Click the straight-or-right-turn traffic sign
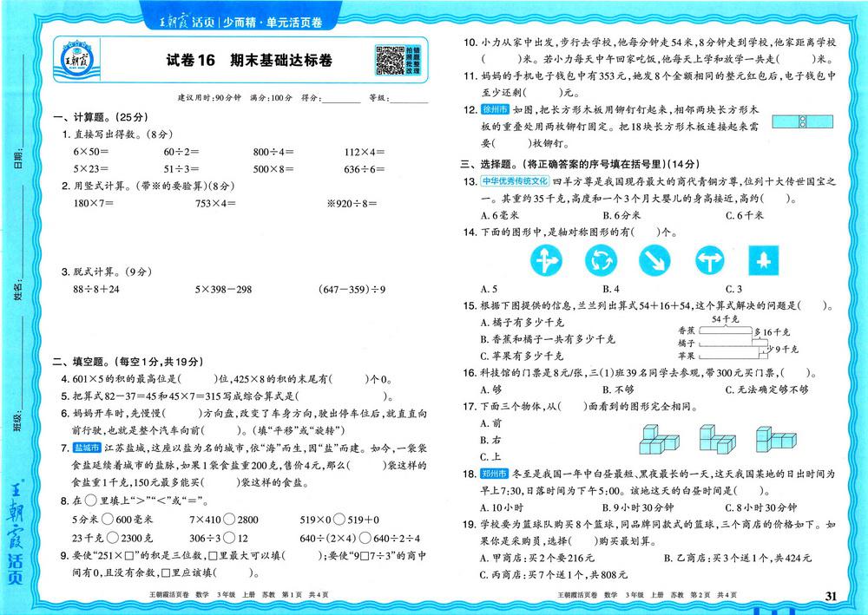The height and width of the screenshot is (615, 868). coord(545,259)
